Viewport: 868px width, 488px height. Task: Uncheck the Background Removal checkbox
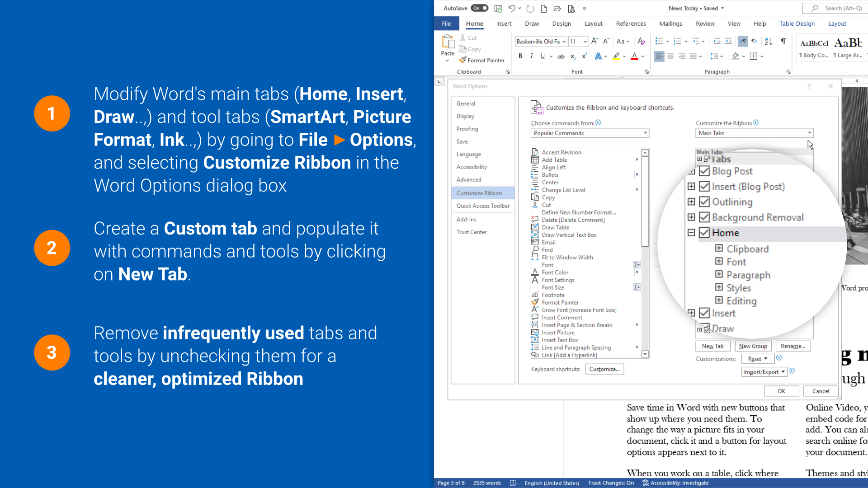704,217
